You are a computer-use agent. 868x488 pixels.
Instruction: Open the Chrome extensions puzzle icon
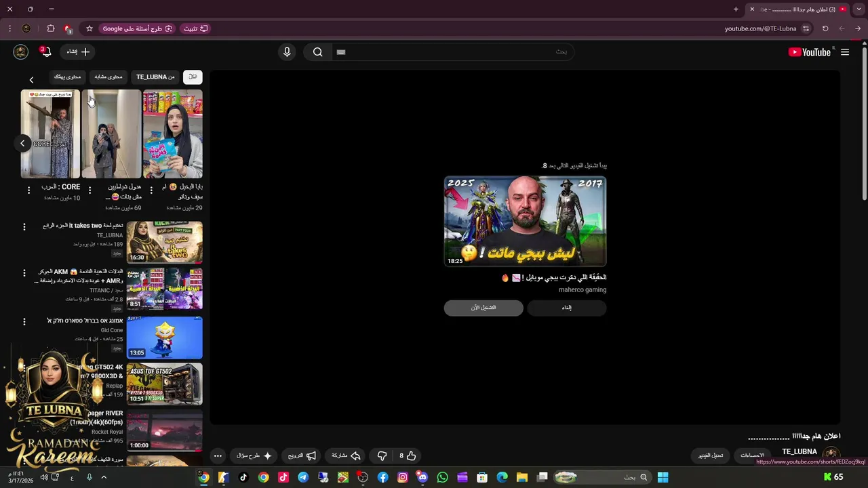pos(51,28)
